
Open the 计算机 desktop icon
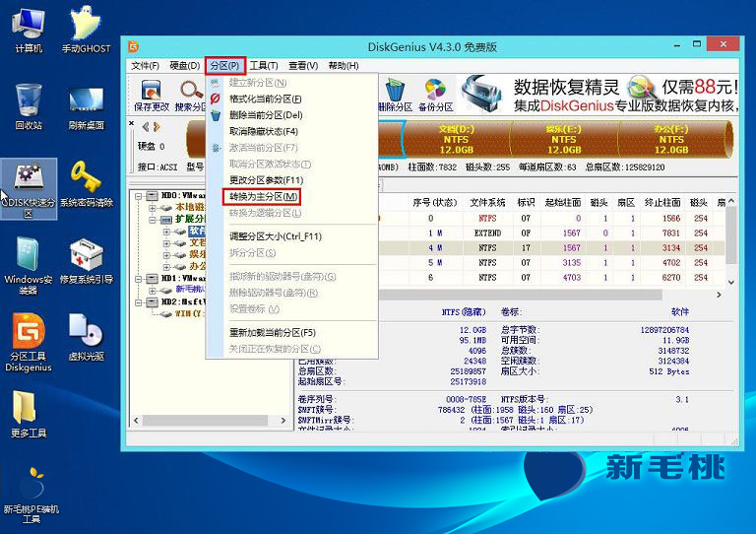[x=29, y=30]
